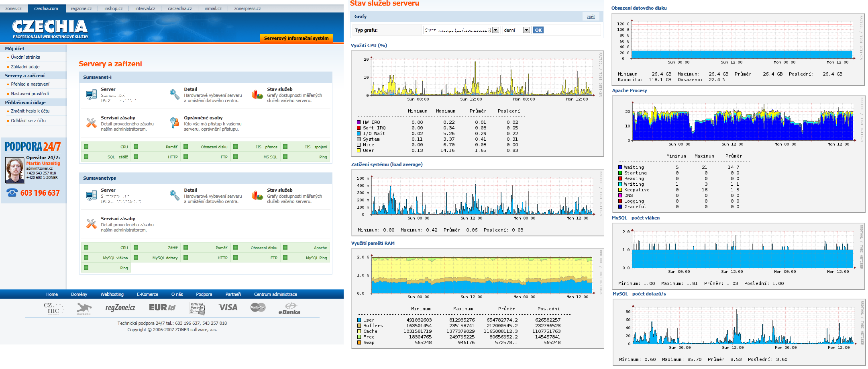The height and width of the screenshot is (369, 868).
Task: Click the EURid logo in footer
Action: (x=162, y=307)
